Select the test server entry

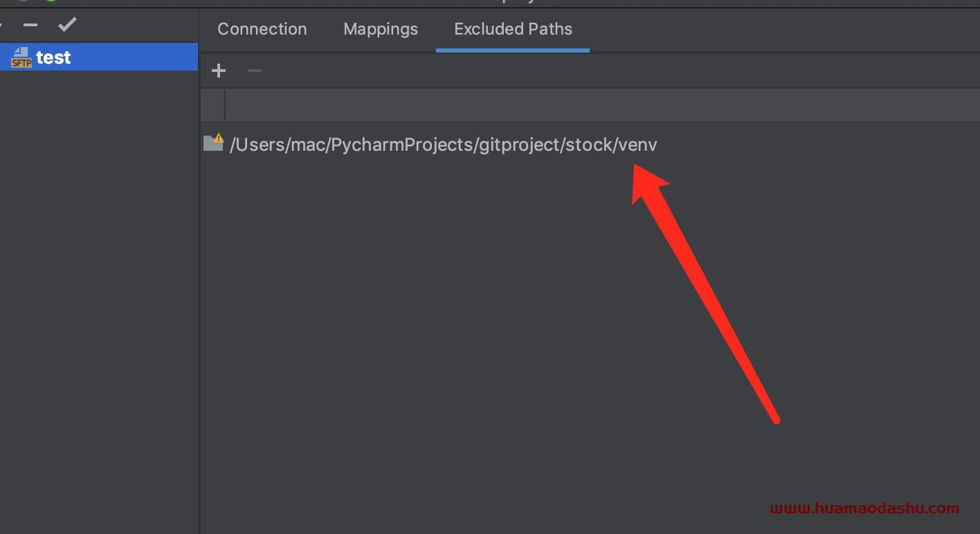[x=99, y=57]
